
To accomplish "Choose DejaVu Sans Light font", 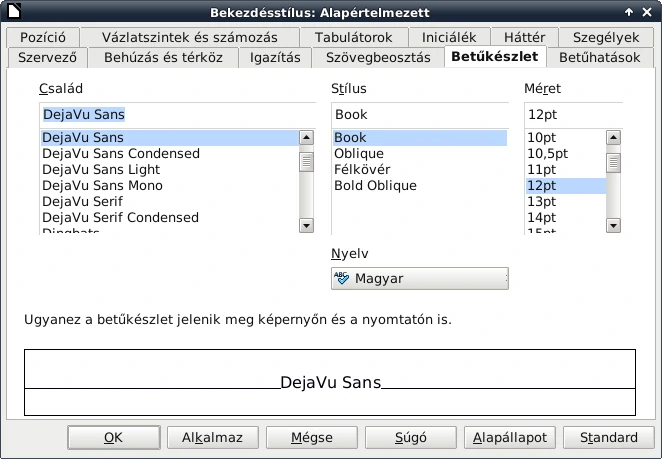I will click(170, 170).
